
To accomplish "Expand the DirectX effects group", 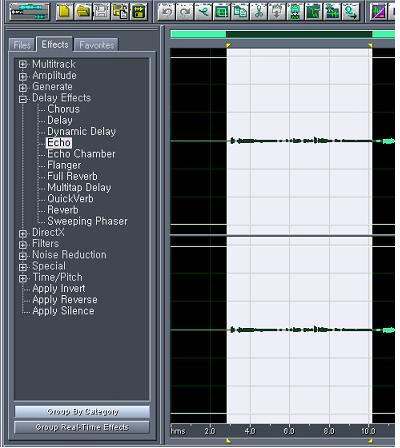I will point(23,233).
